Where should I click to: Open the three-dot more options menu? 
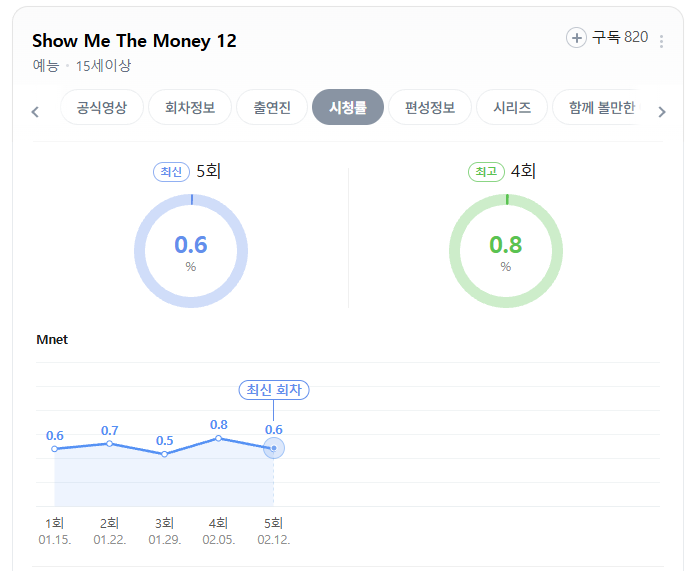[662, 41]
